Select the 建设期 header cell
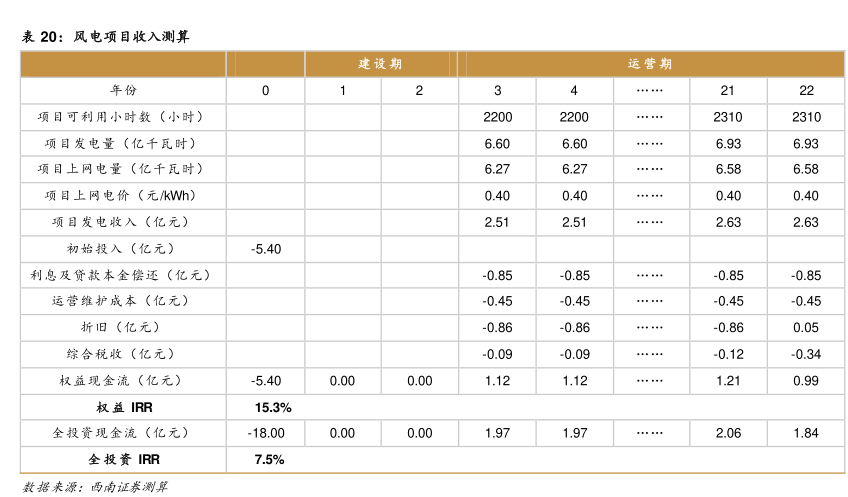Viewport: 848px width, 497px height. (381, 64)
